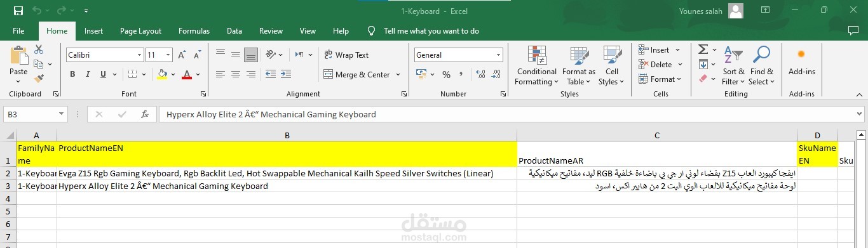Image resolution: width=868 pixels, height=248 pixels.
Task: Select the Format Painter brush
Action: pyautogui.click(x=39, y=79)
